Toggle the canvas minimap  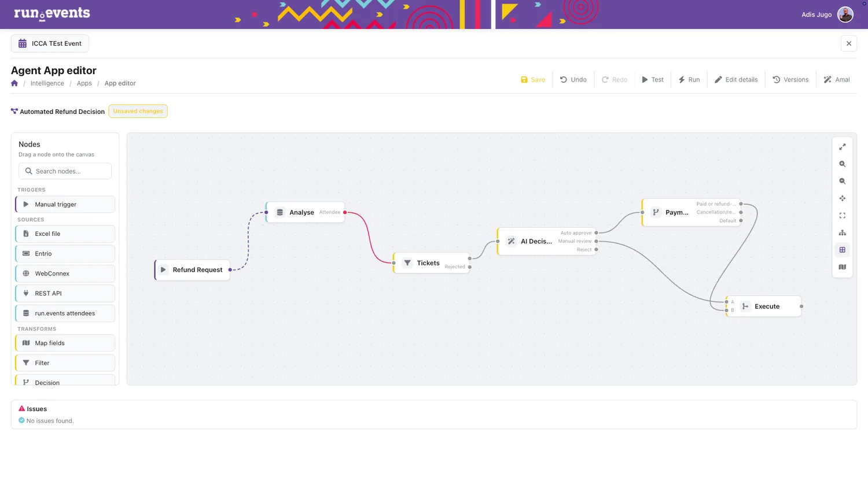coord(843,267)
